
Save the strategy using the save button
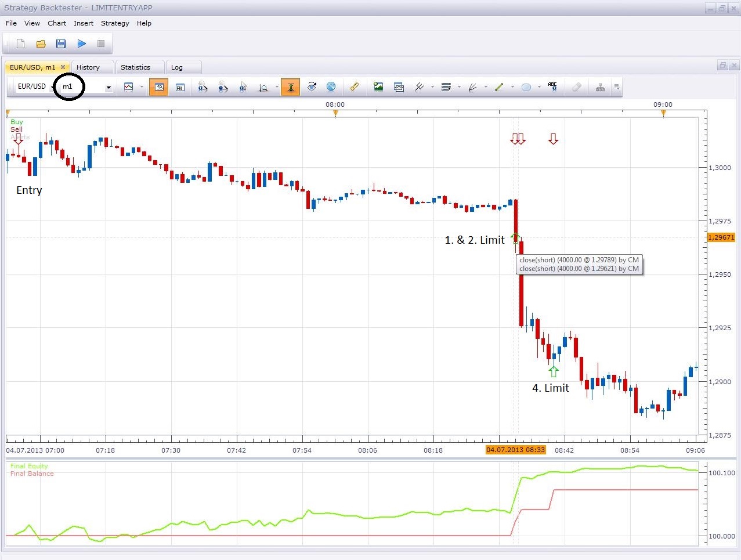tap(60, 44)
